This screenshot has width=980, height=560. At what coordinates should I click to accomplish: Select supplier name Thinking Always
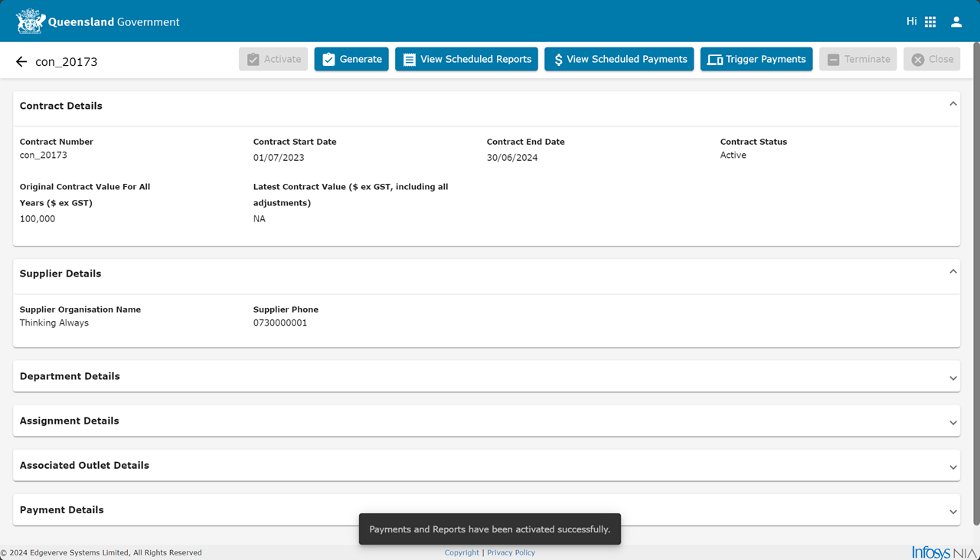(x=54, y=323)
